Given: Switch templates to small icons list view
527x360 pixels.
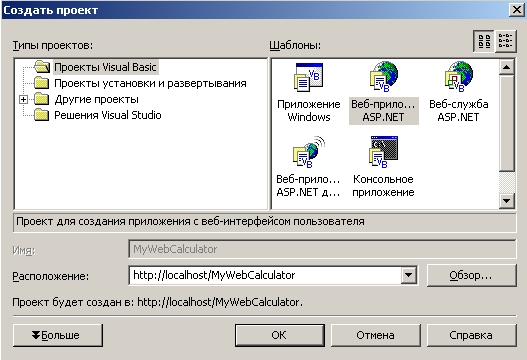Looking at the screenshot, I should [505, 41].
